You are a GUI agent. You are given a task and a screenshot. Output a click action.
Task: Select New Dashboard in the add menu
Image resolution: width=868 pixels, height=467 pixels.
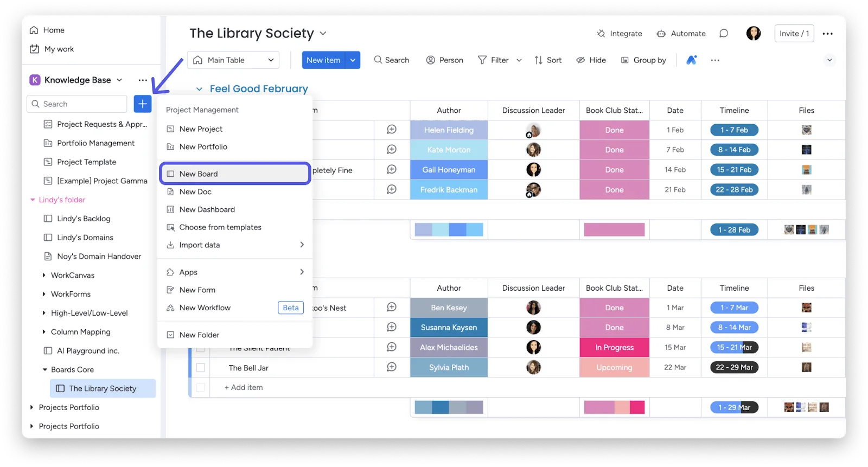tap(235, 210)
